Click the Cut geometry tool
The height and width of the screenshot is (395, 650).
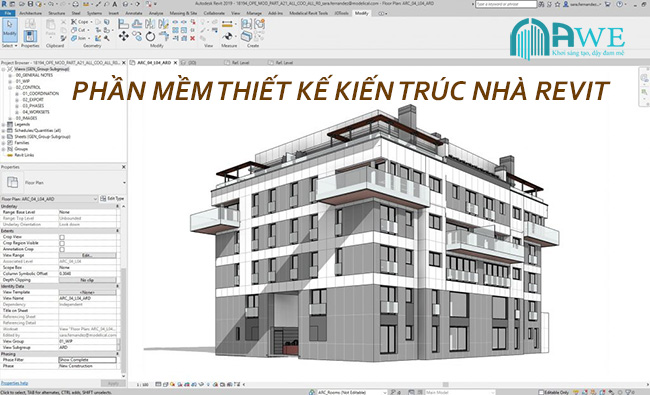click(79, 30)
